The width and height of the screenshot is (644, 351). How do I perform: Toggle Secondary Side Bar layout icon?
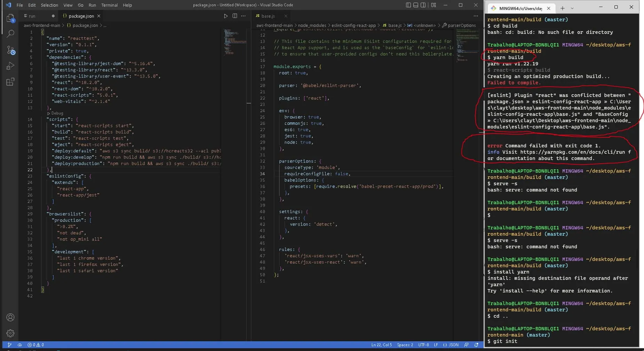tap(423, 5)
